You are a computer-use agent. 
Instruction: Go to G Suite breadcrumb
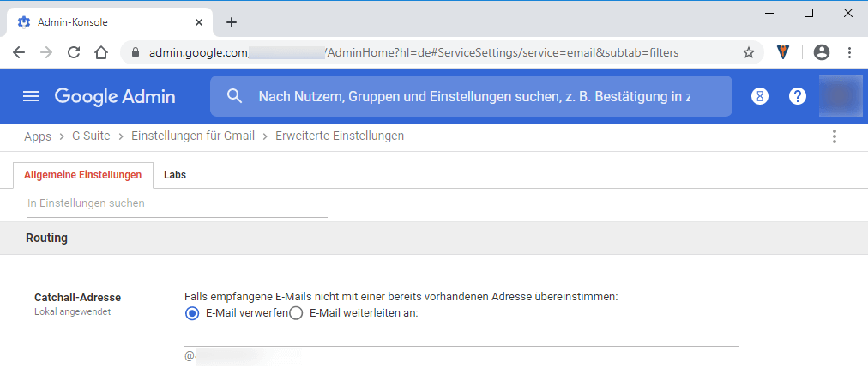click(91, 136)
